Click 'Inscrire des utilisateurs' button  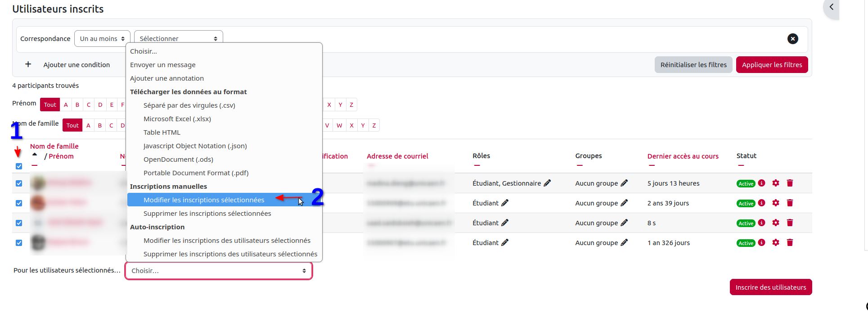click(x=770, y=287)
